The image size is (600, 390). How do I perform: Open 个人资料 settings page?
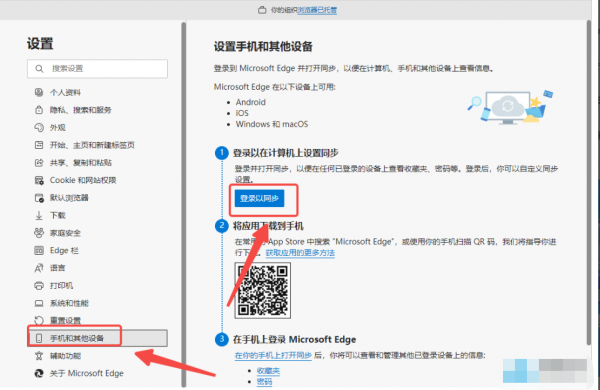(65, 92)
